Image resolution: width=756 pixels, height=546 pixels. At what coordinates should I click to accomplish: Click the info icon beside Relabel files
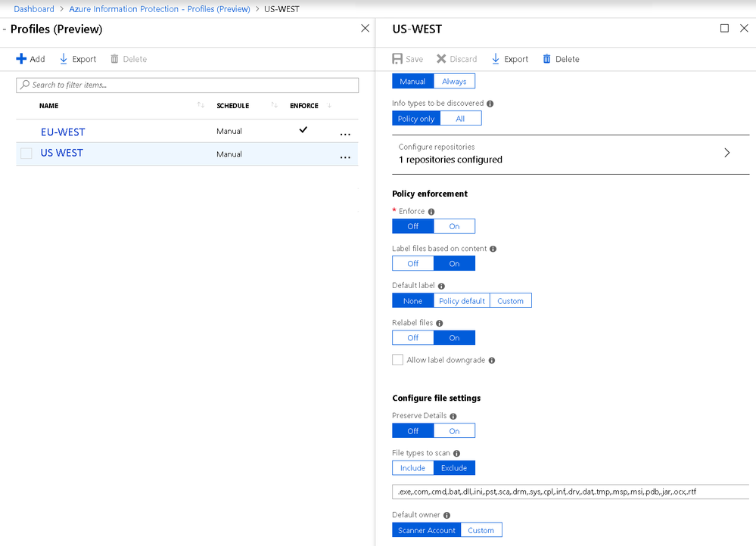pyautogui.click(x=439, y=324)
